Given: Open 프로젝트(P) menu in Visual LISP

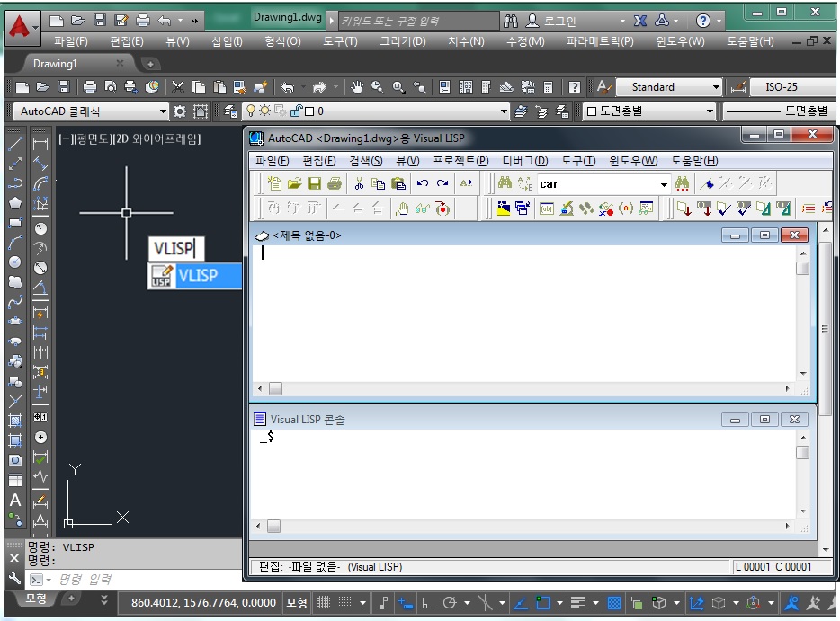Looking at the screenshot, I should point(460,161).
